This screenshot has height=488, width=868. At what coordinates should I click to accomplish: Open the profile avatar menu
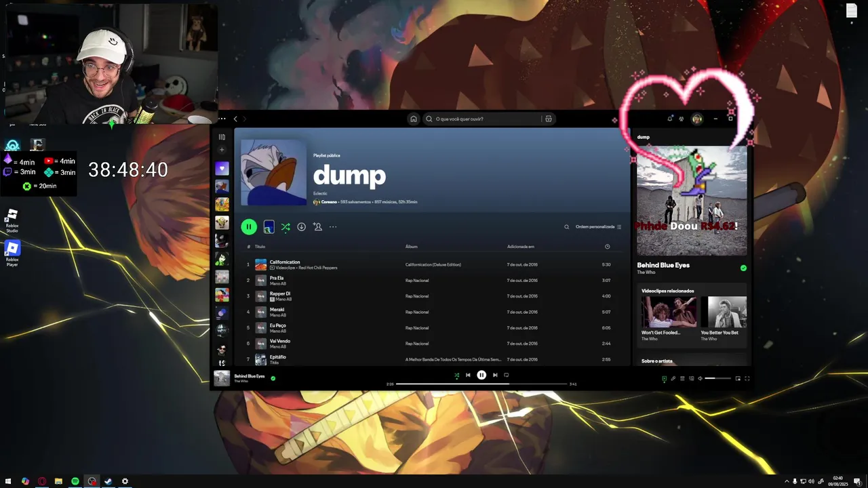697,119
